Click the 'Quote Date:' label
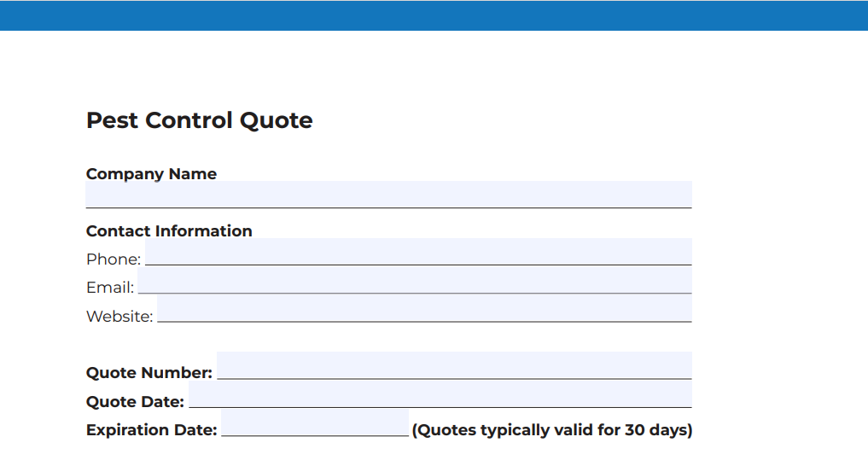This screenshot has height=466, width=868. tap(135, 401)
